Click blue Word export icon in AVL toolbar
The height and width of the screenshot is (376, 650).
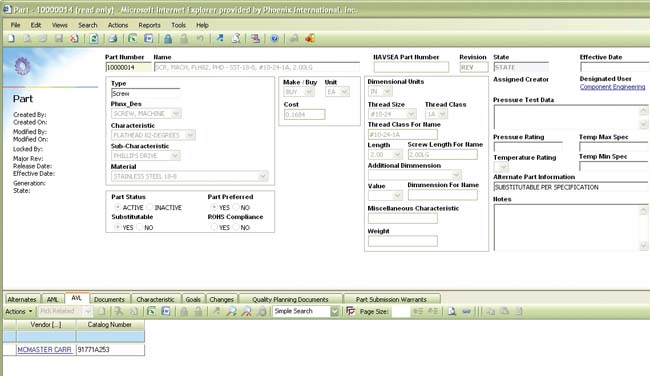tap(166, 311)
